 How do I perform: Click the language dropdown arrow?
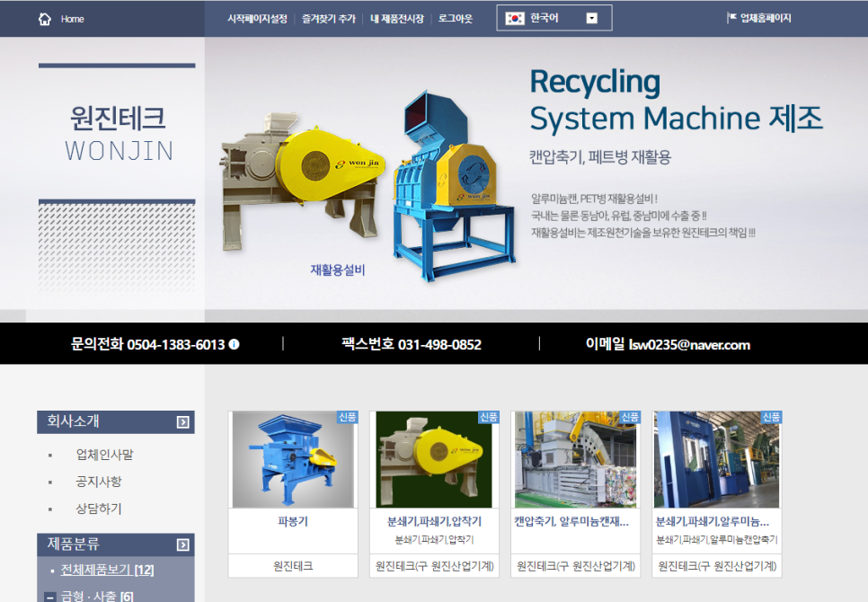point(592,18)
